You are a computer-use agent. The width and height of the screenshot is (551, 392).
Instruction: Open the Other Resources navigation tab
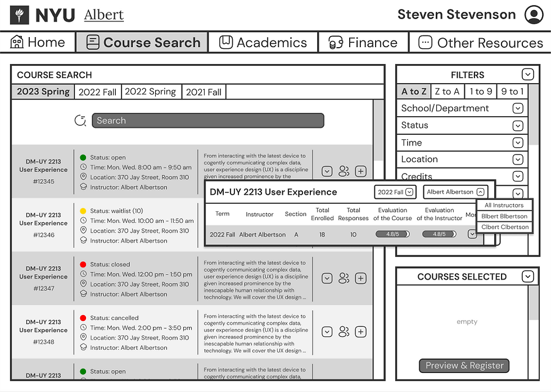coord(480,43)
